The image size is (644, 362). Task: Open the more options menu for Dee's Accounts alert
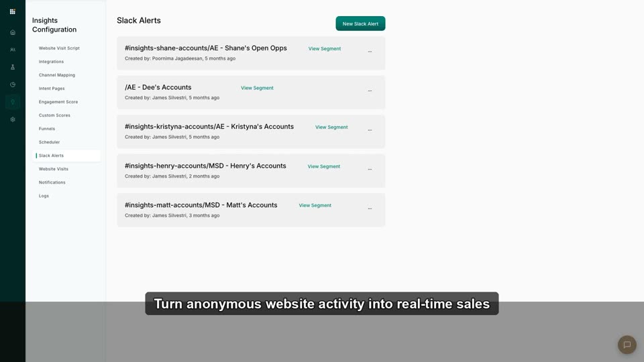coord(370,90)
